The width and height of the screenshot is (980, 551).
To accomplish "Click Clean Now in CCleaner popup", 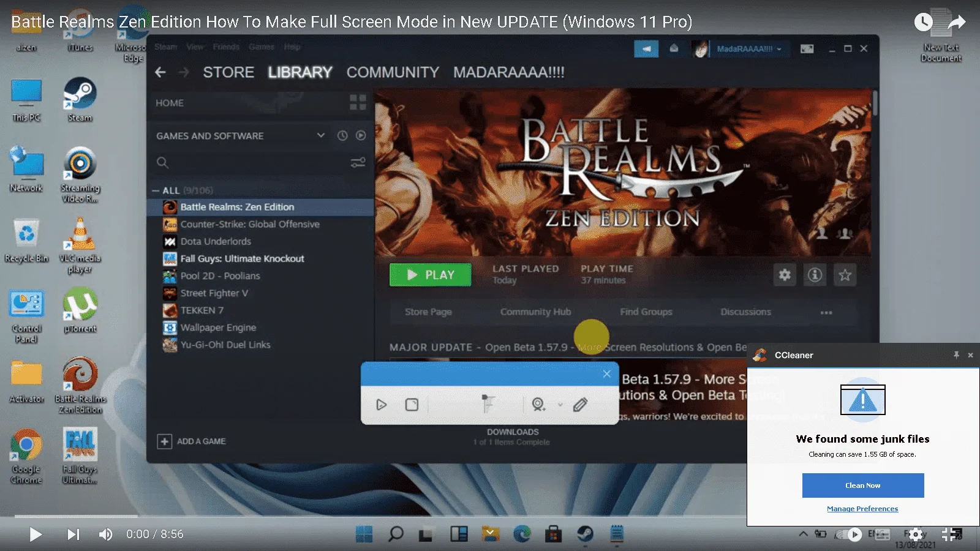I will point(863,485).
